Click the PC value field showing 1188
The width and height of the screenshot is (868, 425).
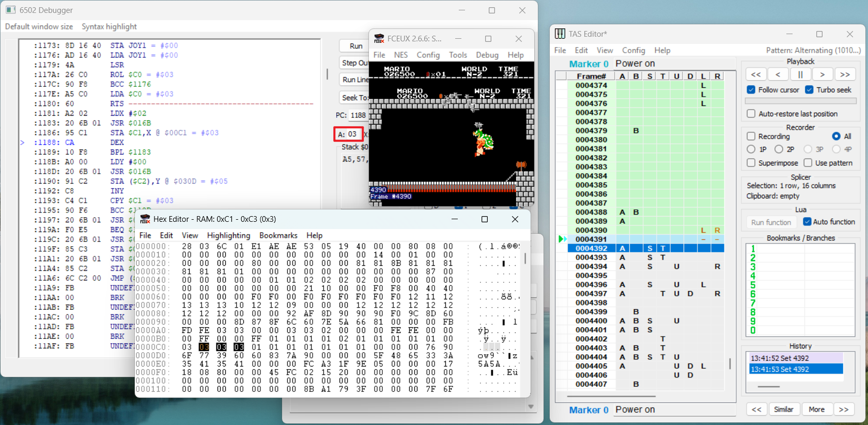[358, 115]
